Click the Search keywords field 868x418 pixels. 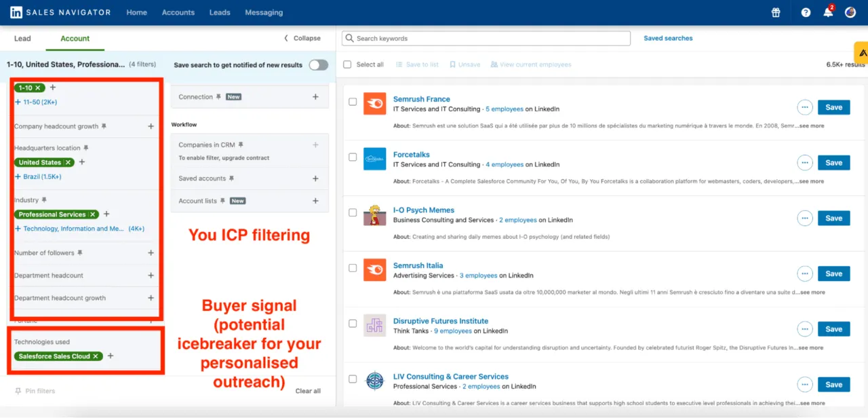pyautogui.click(x=486, y=39)
